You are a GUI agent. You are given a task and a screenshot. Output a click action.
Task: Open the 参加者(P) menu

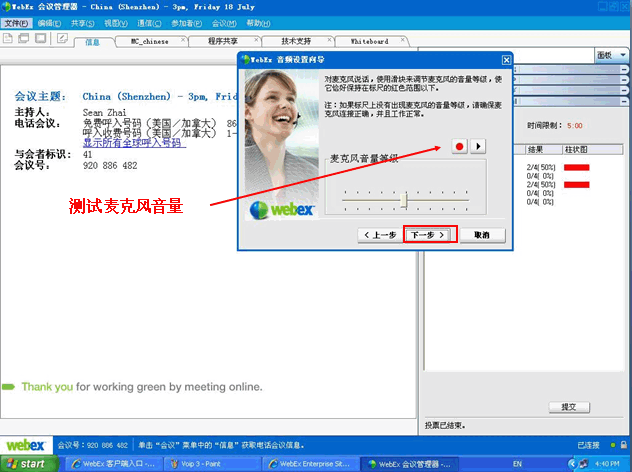[x=187, y=23]
